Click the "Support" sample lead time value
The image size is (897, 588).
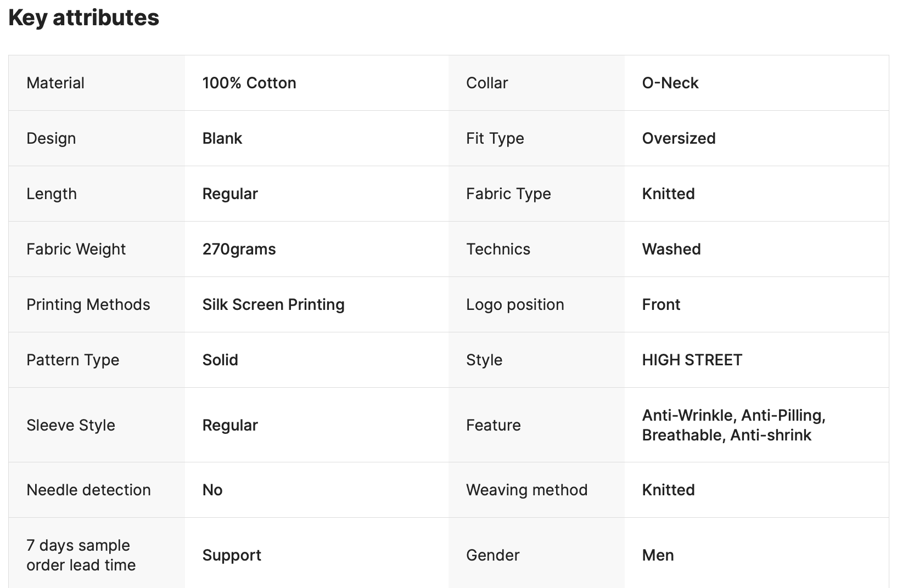tap(232, 555)
